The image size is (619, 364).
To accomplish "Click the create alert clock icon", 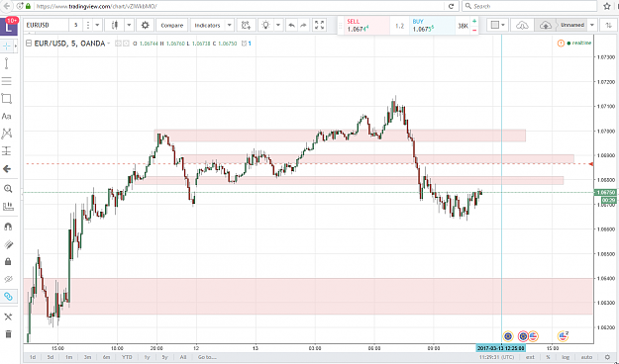I will click(247, 26).
